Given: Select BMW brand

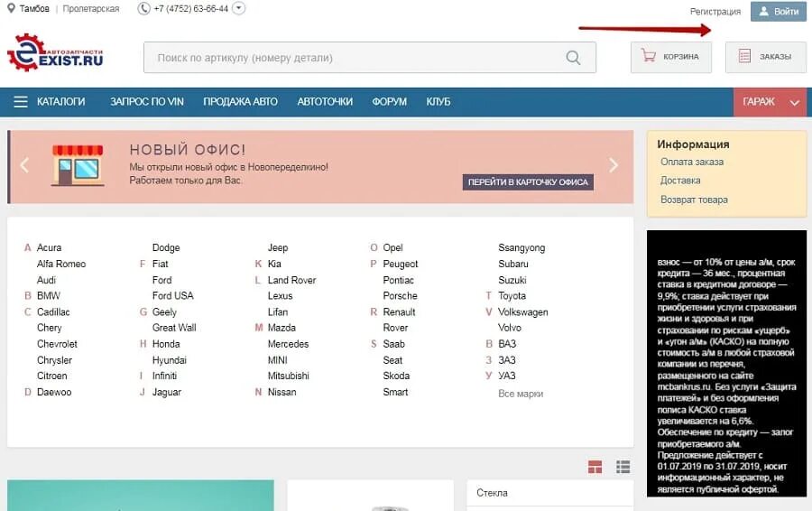Looking at the screenshot, I should [49, 295].
